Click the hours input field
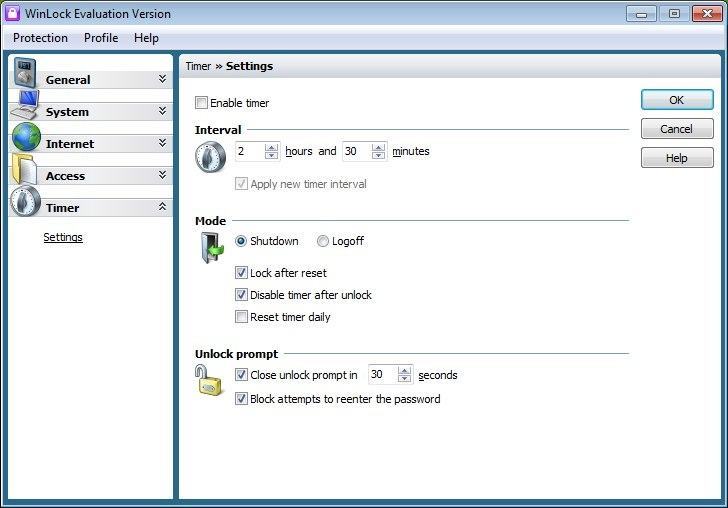728x508 pixels. 250,151
